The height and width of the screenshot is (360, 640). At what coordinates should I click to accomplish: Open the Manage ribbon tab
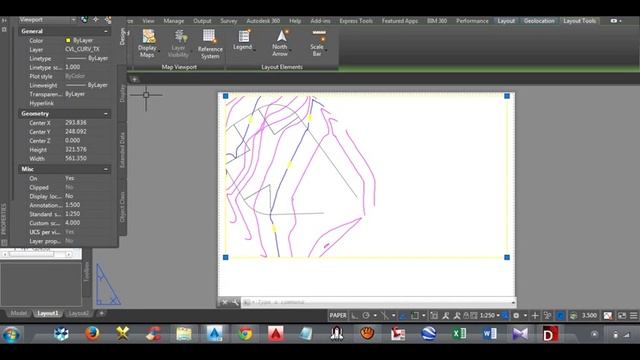[173, 21]
